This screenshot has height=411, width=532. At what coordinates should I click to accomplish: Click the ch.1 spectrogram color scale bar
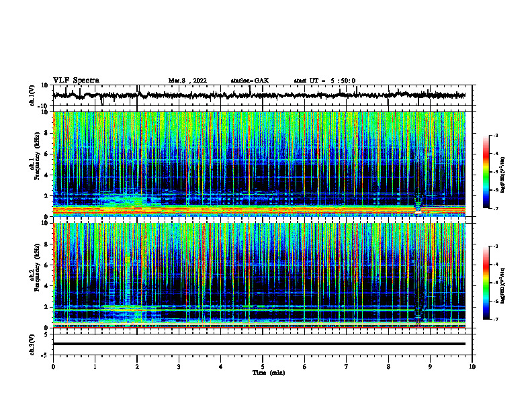pos(486,172)
